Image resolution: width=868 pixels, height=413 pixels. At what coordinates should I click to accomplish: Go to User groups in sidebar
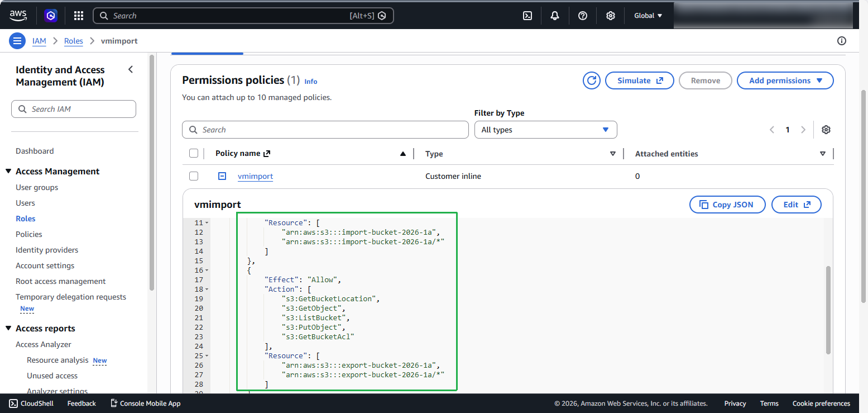coord(37,187)
